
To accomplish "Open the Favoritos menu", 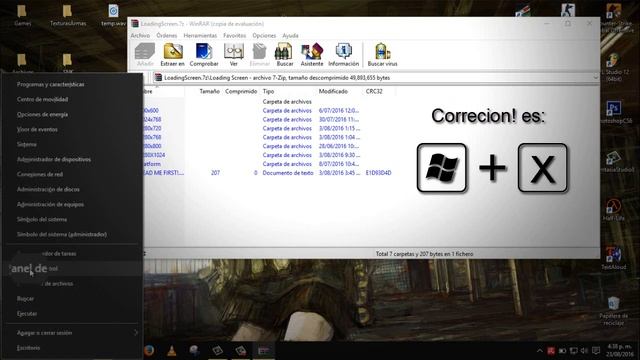I will coord(234,36).
